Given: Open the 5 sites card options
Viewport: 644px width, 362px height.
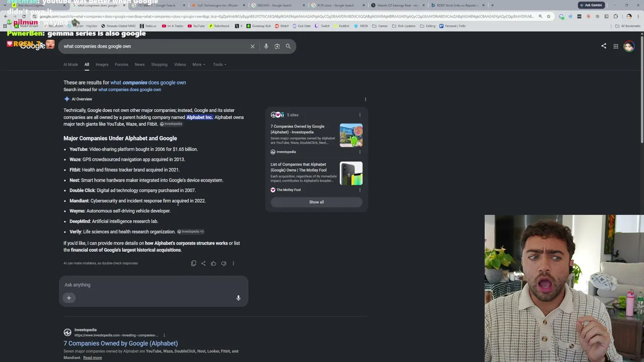Looking at the screenshot, I should click(360, 115).
